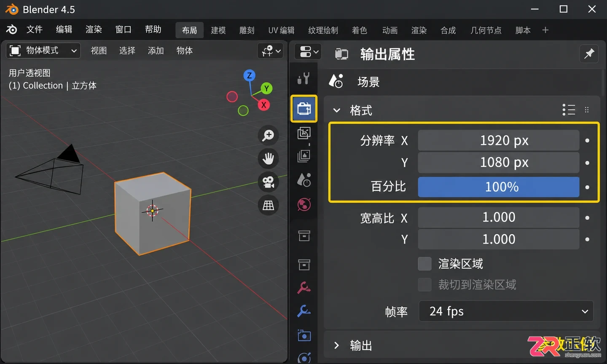Toggle perspective/orthographic grid icon

pyautogui.click(x=269, y=205)
